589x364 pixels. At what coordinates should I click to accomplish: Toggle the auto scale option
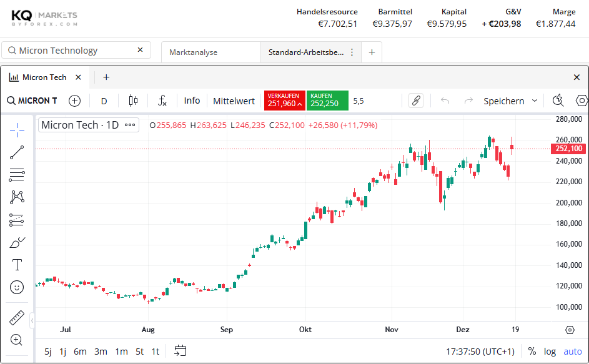click(x=572, y=352)
